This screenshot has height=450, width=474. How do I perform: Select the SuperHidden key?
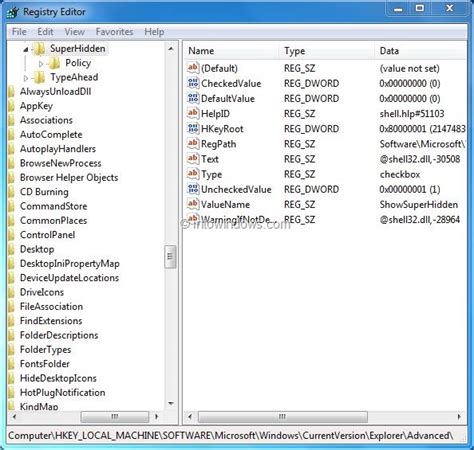78,49
